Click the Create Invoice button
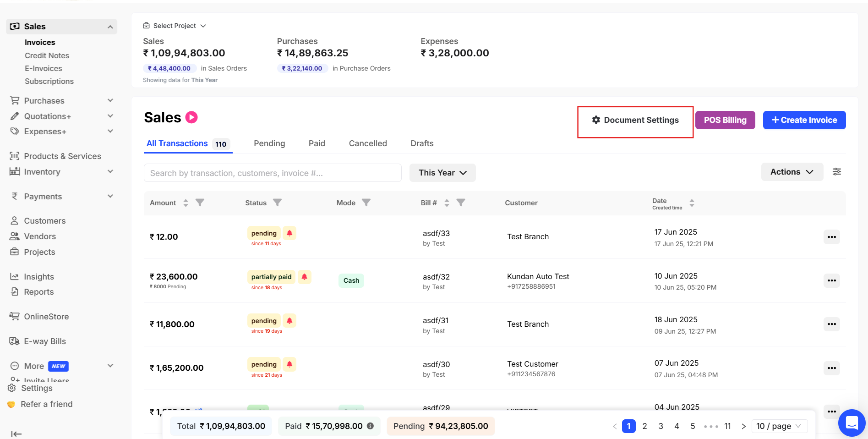This screenshot has height=439, width=868. click(x=804, y=120)
